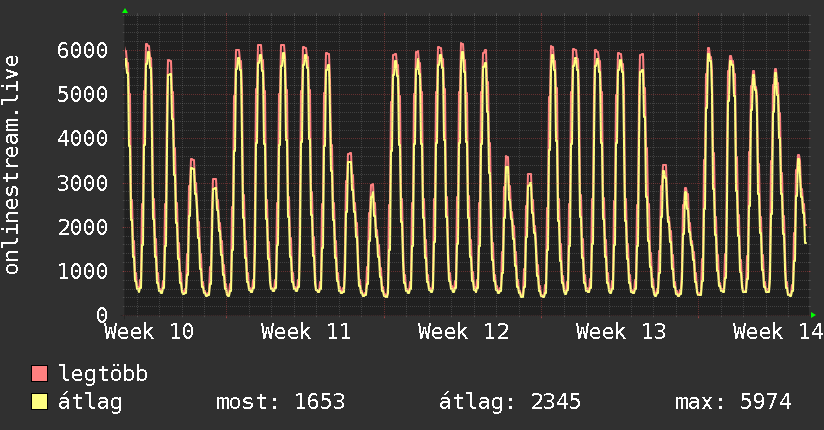This screenshot has height=430, width=824.
Task: Click the green arrow atop the y-axis
Action: (125, 11)
